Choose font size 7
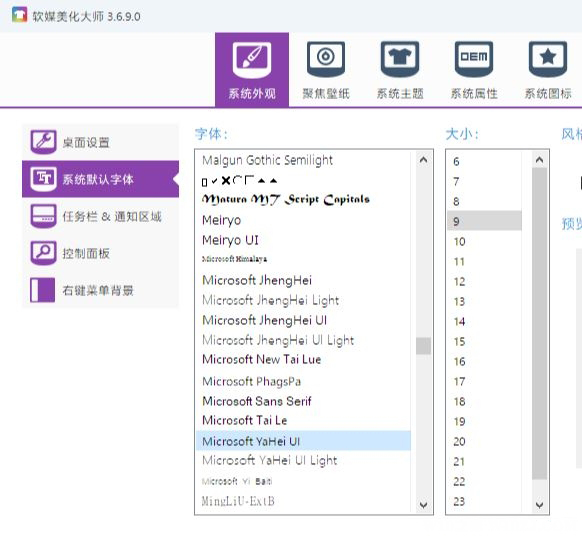The width and height of the screenshot is (582, 536). click(x=484, y=182)
